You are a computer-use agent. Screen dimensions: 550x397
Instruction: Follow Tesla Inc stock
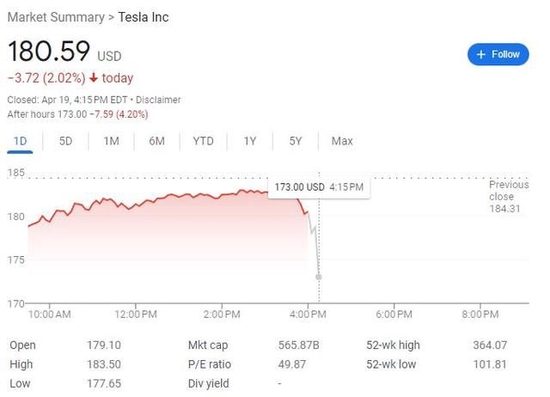pyautogui.click(x=498, y=54)
